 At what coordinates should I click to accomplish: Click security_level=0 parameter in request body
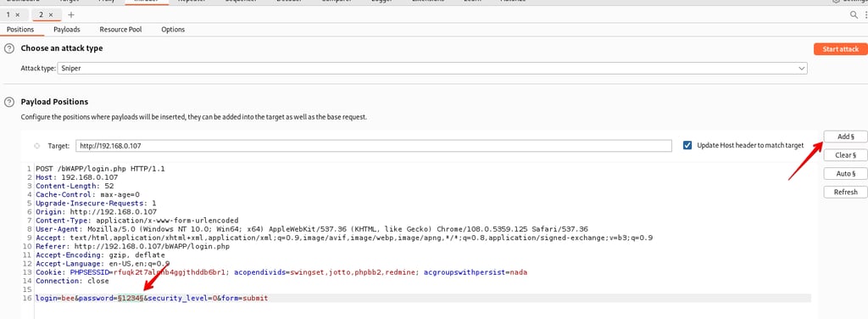tap(183, 298)
